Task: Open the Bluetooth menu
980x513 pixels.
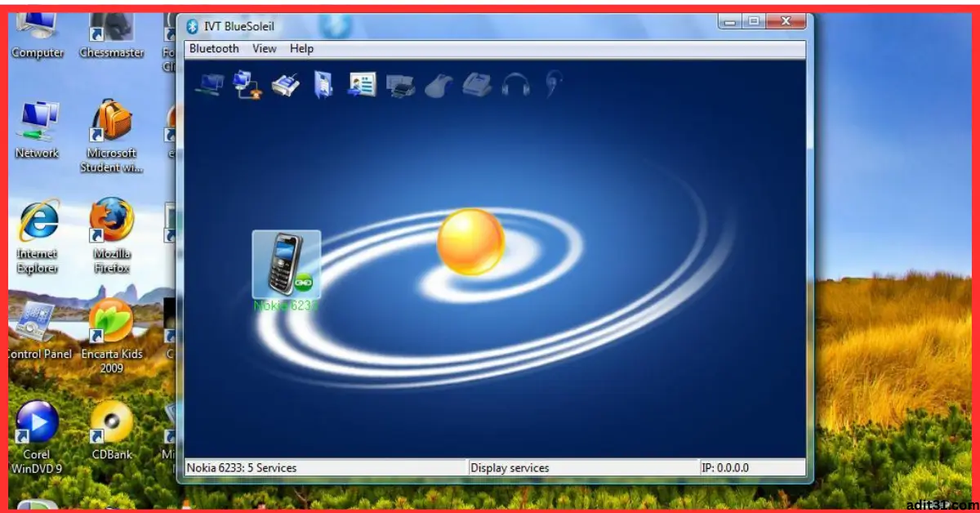Action: tap(214, 48)
